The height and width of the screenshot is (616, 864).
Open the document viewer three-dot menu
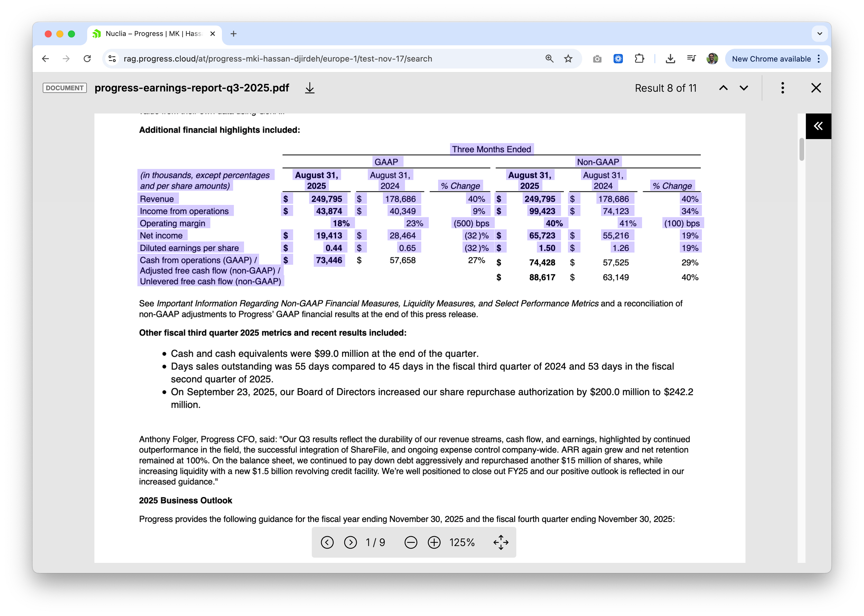point(782,88)
